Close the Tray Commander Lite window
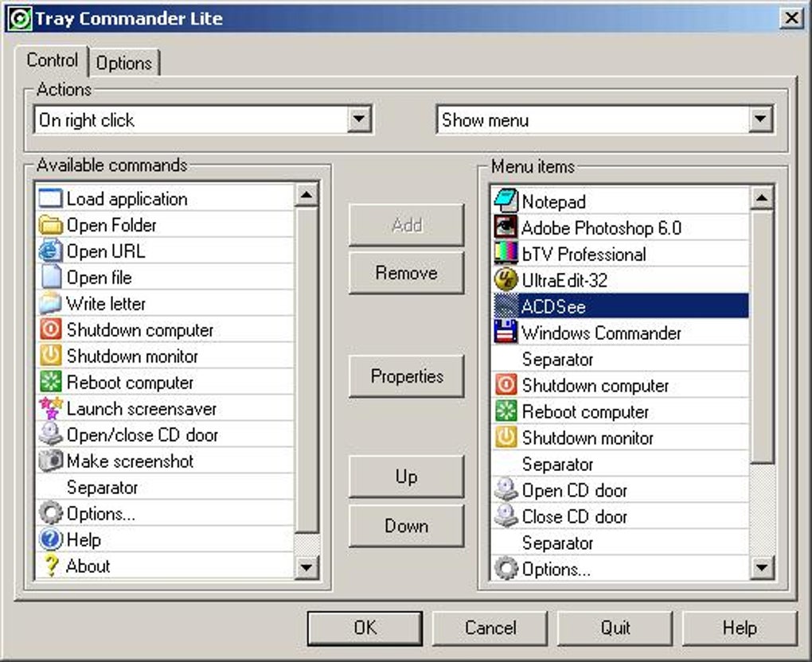 pos(792,18)
